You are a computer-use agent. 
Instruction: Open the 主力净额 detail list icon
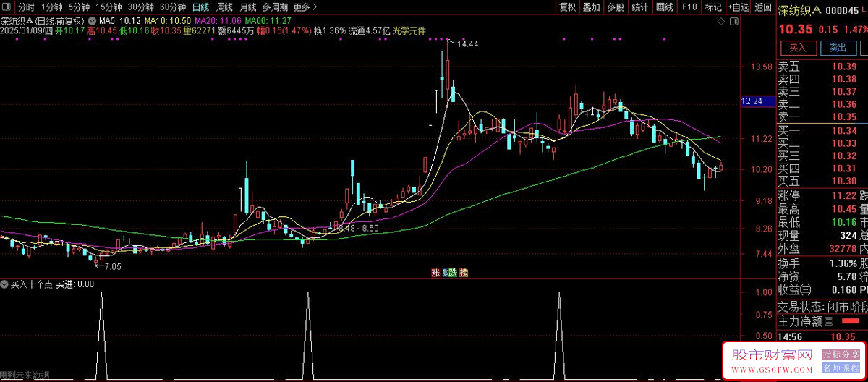click(830, 321)
